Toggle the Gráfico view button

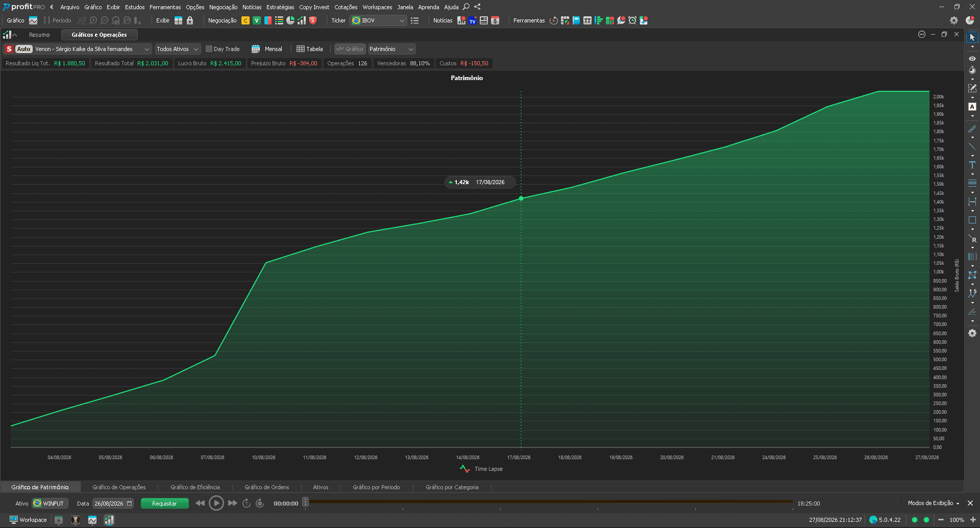click(x=350, y=49)
